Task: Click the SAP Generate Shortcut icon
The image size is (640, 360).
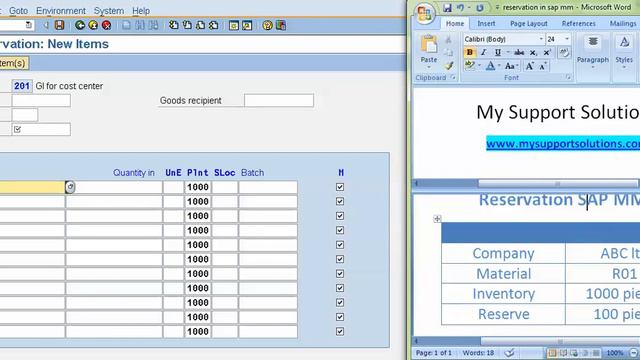Action: coord(247,25)
